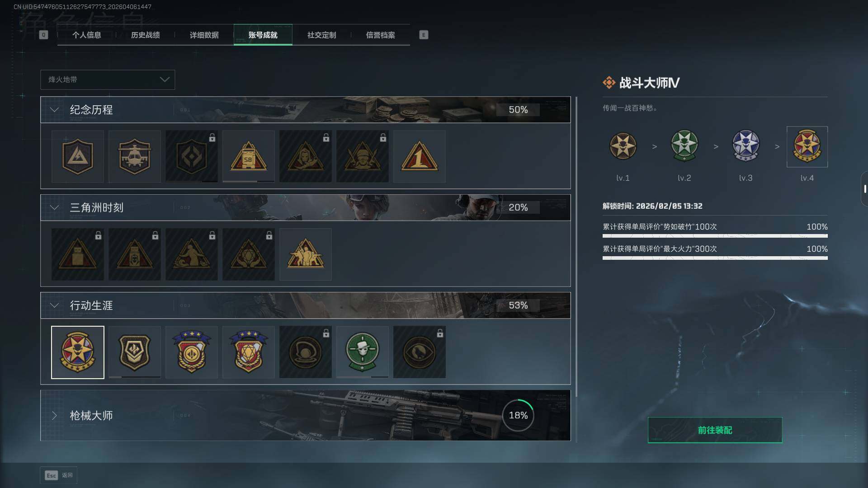Switch to the 详细数据 tab
Image resolution: width=868 pixels, height=488 pixels.
(204, 35)
